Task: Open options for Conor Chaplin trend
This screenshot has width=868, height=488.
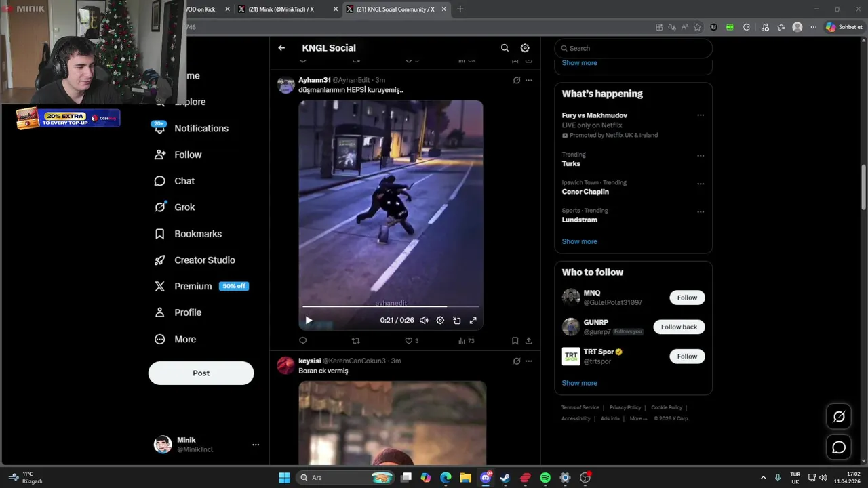Action: [701, 184]
